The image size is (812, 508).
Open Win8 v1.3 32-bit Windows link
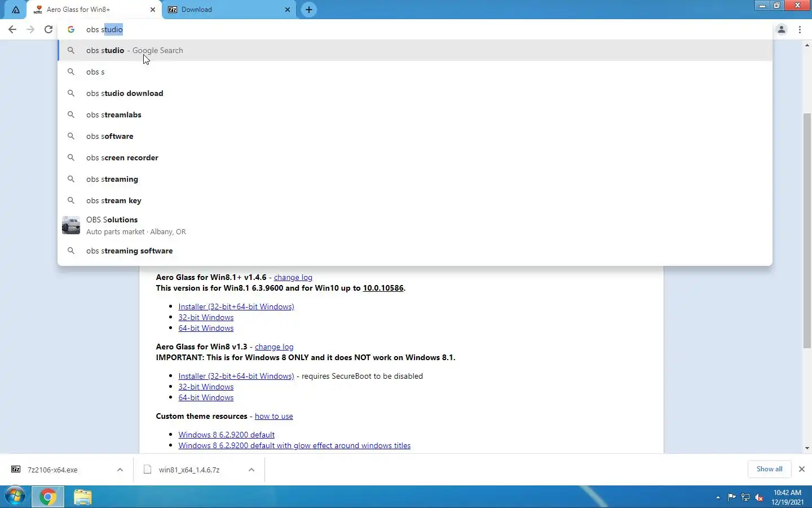click(206, 387)
